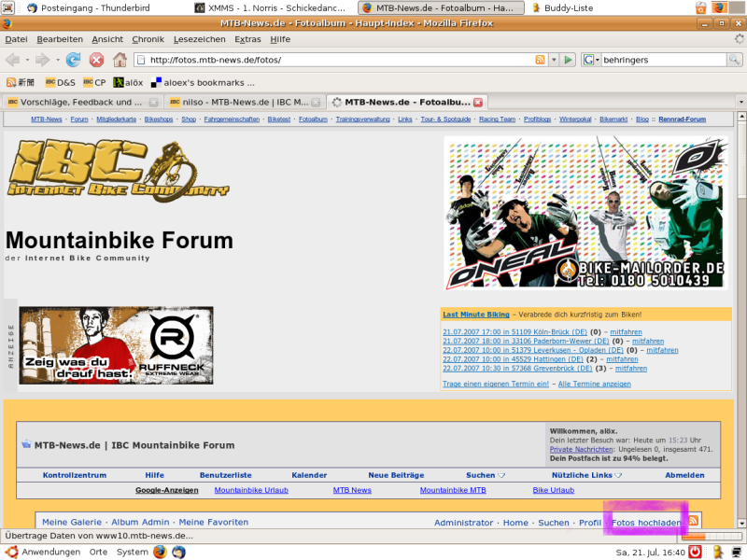
Task: Go back with the Firefox back arrow
Action: coord(13,60)
